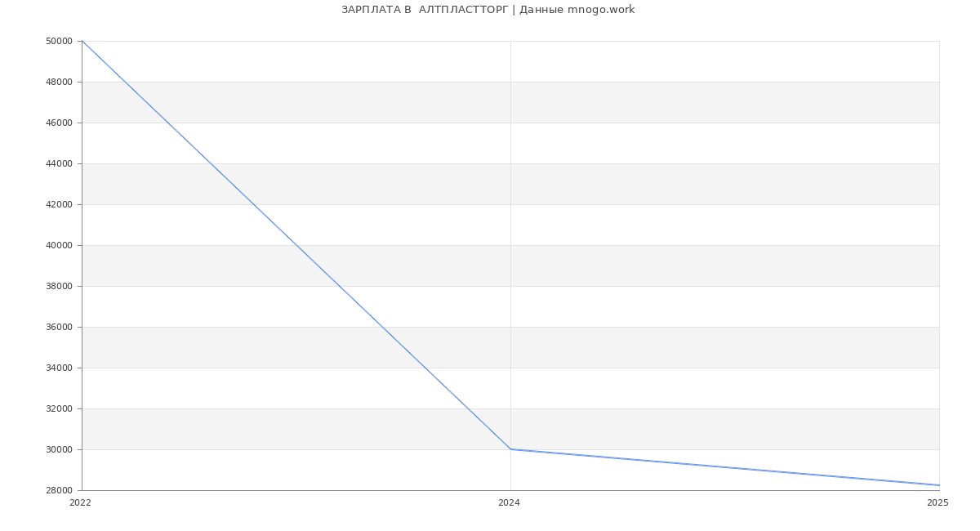Select the 36000 y-axis label
Viewport: 980px width, 531px height.
(x=60, y=327)
